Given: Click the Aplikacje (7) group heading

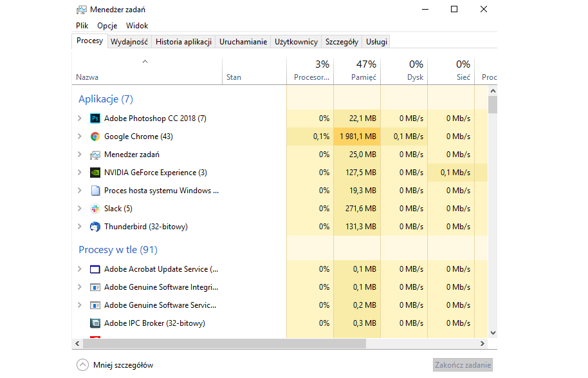Looking at the screenshot, I should point(106,99).
